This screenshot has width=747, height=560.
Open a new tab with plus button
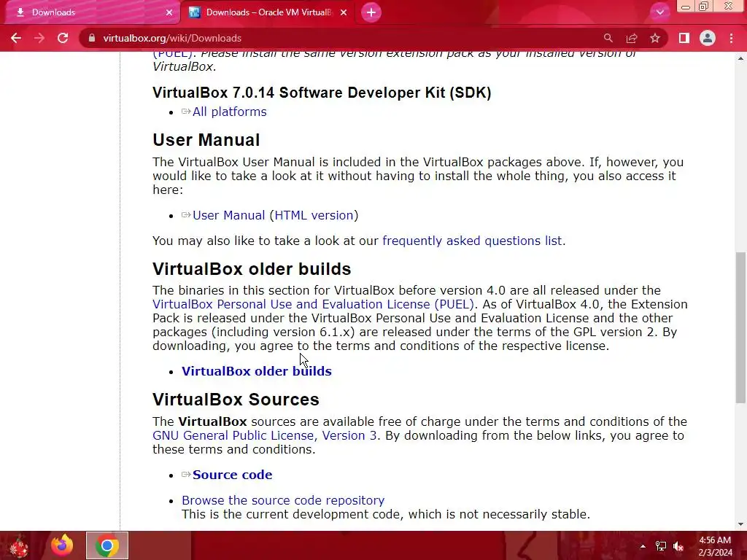(371, 12)
